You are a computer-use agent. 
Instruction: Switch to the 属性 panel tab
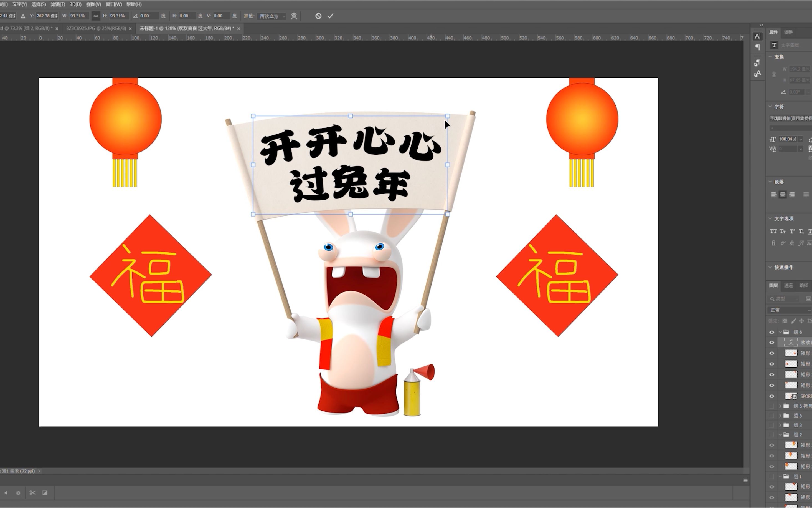[773, 32]
